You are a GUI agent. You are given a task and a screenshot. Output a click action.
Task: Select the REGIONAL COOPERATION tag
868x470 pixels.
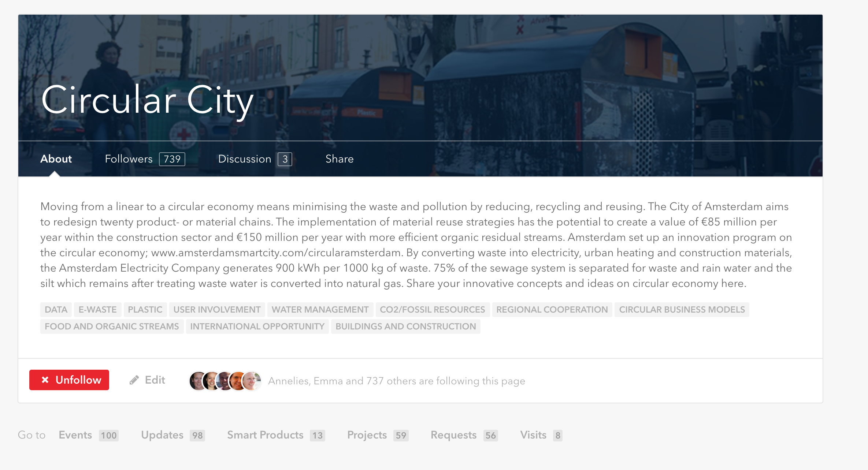(x=552, y=310)
